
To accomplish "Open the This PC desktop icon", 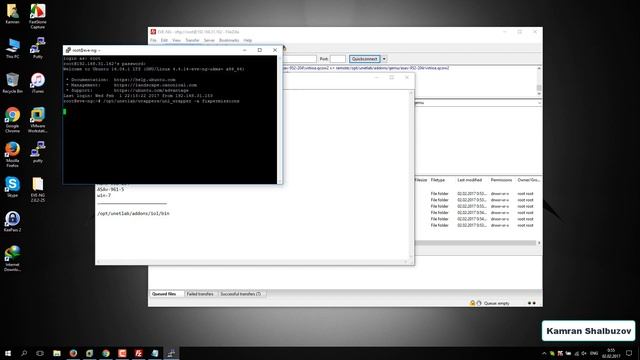I will pyautogui.click(x=12, y=49).
